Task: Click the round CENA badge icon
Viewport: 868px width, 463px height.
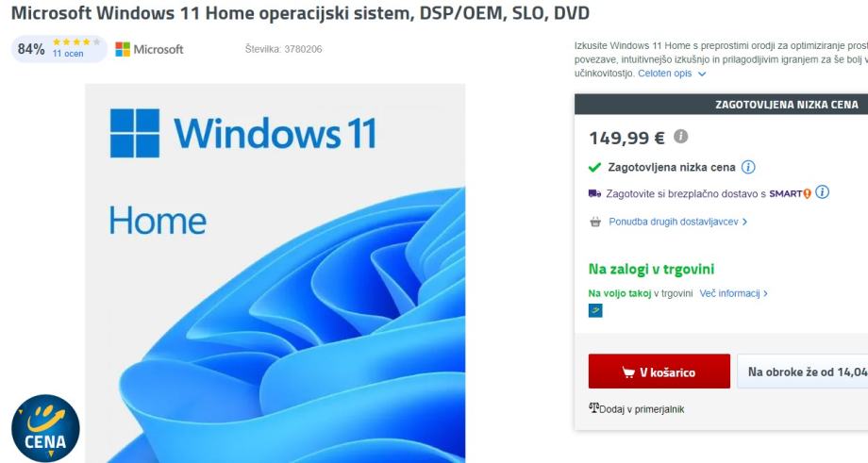Action: click(x=45, y=428)
